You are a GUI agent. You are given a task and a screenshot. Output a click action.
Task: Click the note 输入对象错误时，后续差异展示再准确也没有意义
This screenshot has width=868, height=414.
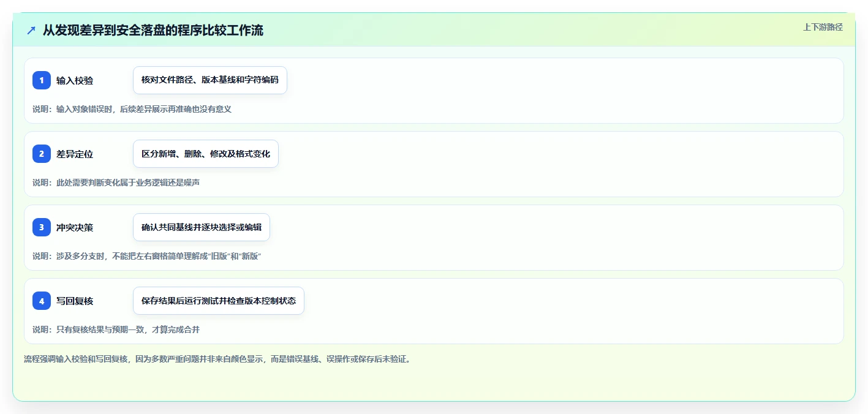pos(132,109)
